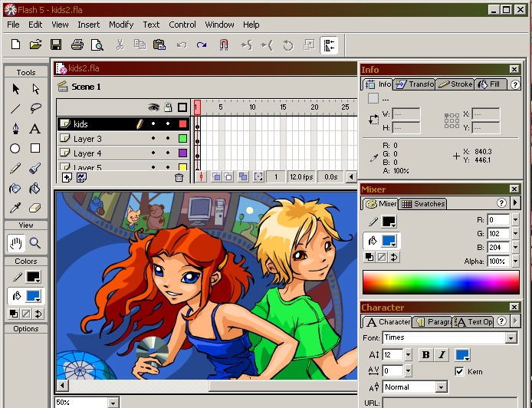
Task: Select the Arrow tool
Action: coord(15,89)
